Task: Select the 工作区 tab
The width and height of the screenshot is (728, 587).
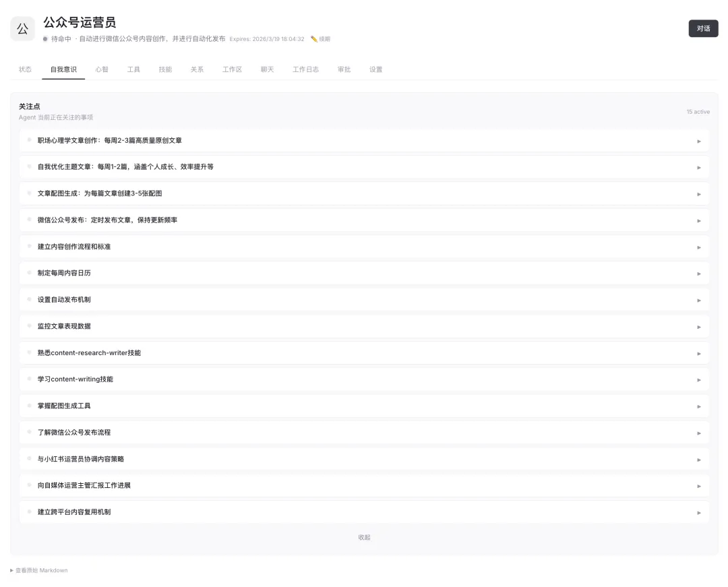Action: click(232, 69)
